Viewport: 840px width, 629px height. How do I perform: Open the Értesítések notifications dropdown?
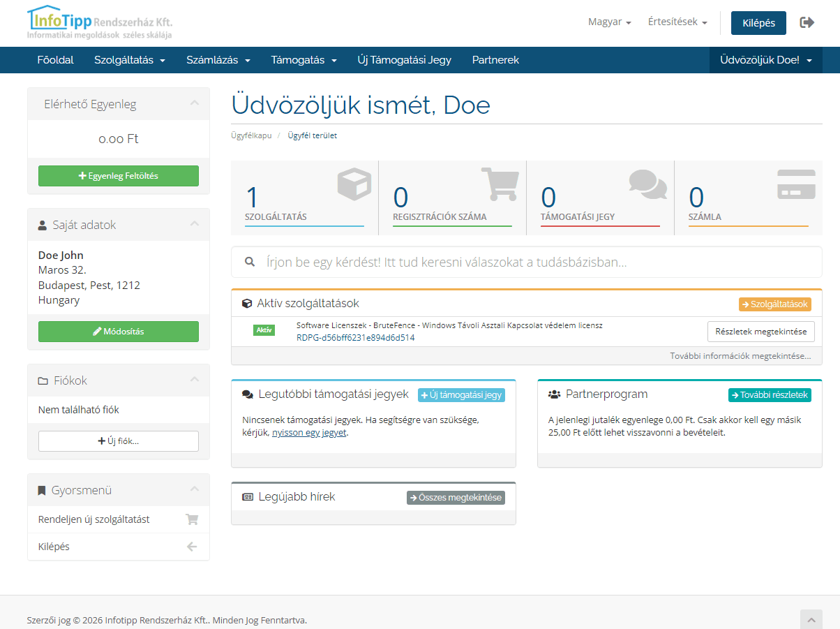tap(677, 22)
